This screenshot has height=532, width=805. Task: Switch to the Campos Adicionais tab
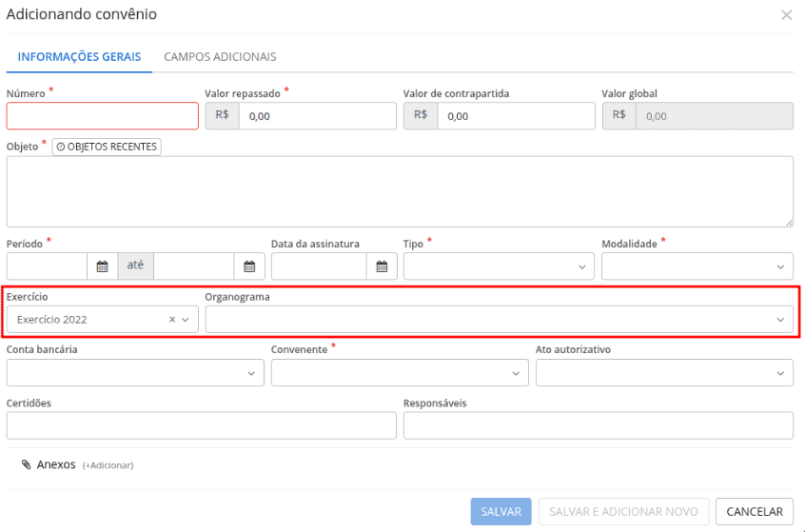tap(220, 57)
